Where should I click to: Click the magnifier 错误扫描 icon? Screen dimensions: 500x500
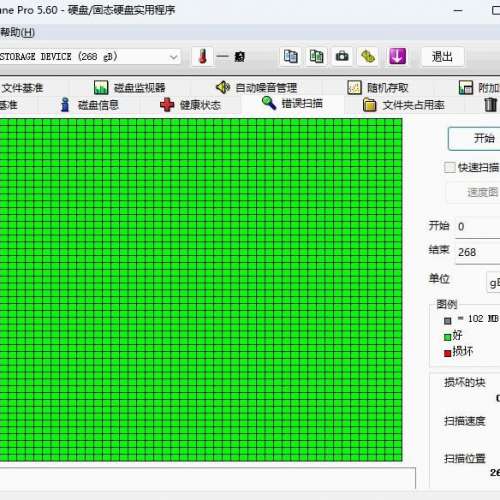pyautogui.click(x=269, y=103)
